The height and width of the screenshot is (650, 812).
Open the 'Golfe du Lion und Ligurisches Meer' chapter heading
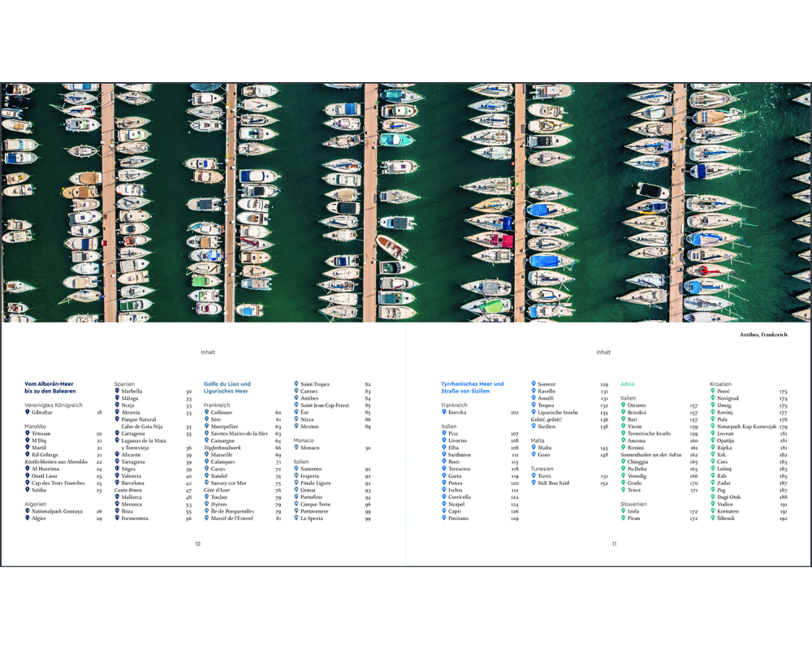click(x=227, y=388)
